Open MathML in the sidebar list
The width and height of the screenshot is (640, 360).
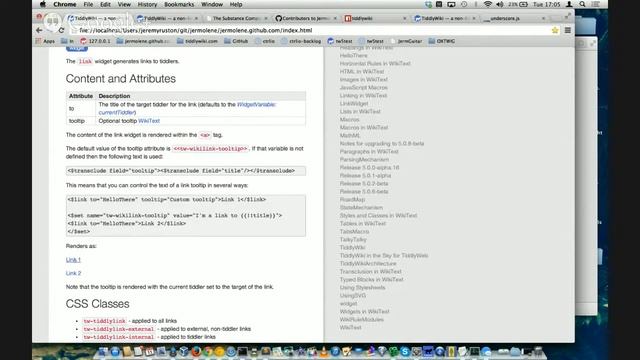click(350, 136)
